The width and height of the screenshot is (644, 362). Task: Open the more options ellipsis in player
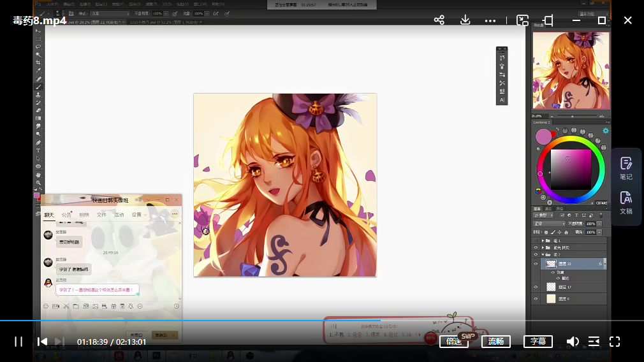coord(490,20)
